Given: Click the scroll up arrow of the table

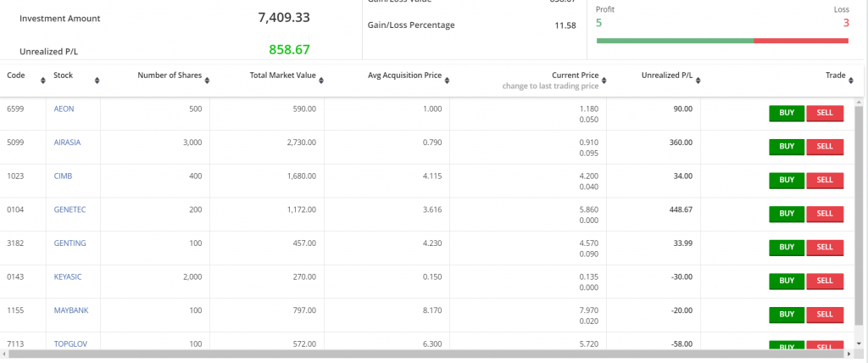Looking at the screenshot, I should (860, 103).
